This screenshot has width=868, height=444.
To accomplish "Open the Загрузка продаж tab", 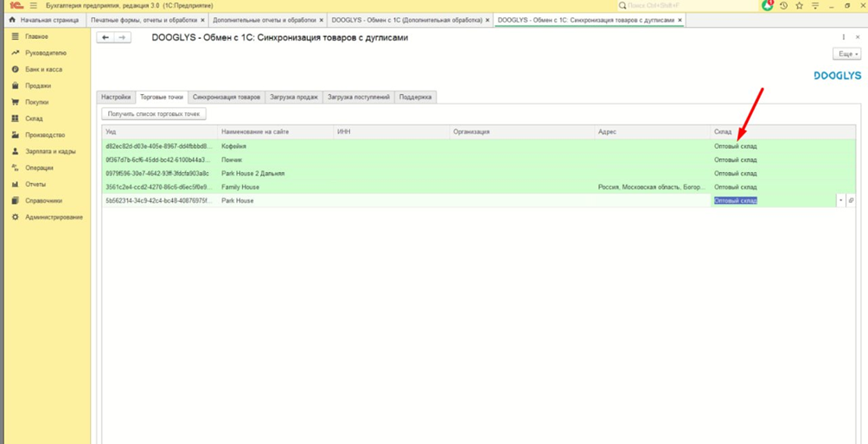I will pyautogui.click(x=294, y=97).
